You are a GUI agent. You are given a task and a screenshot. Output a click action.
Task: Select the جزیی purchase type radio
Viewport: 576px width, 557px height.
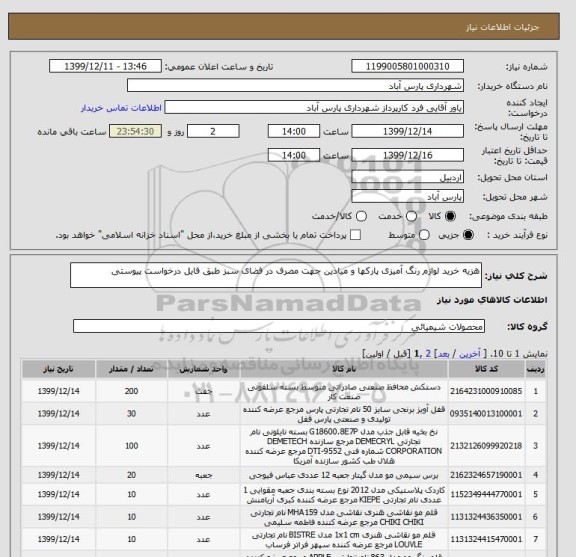[468, 235]
